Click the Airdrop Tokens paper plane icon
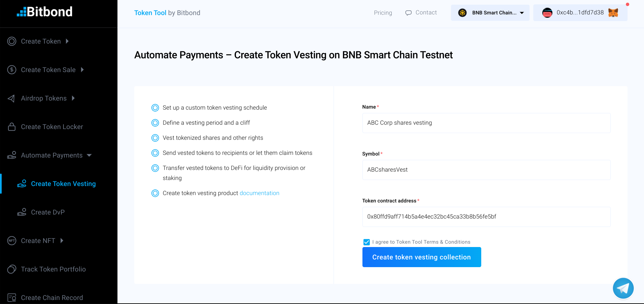 (x=11, y=98)
